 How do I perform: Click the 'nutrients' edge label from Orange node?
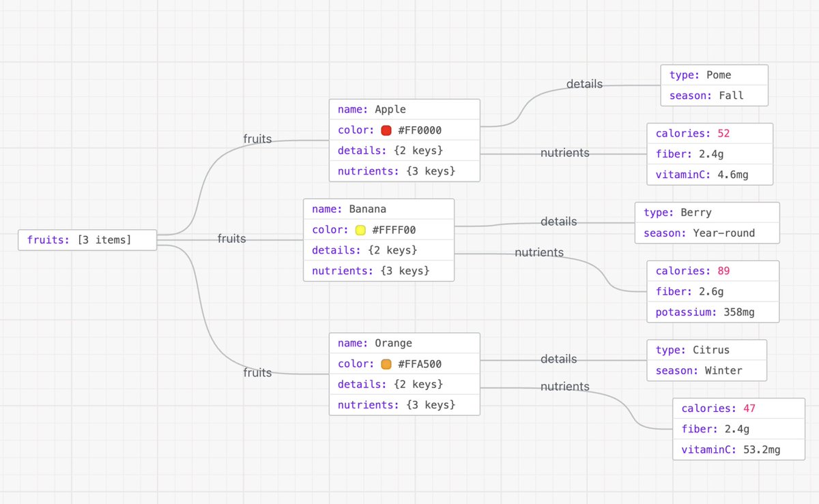(x=565, y=387)
